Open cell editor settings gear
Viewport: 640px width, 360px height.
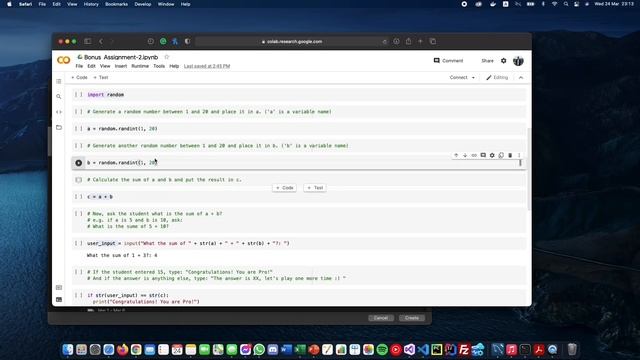[x=492, y=156]
